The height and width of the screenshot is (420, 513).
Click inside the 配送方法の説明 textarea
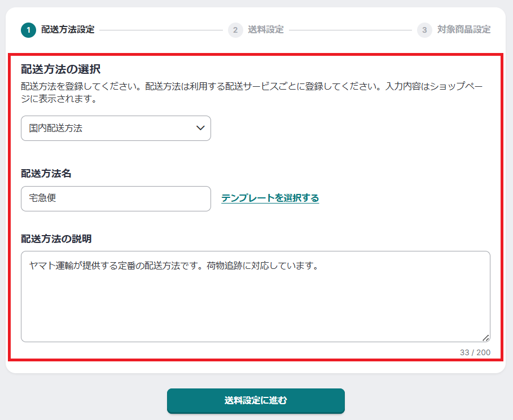255,304
